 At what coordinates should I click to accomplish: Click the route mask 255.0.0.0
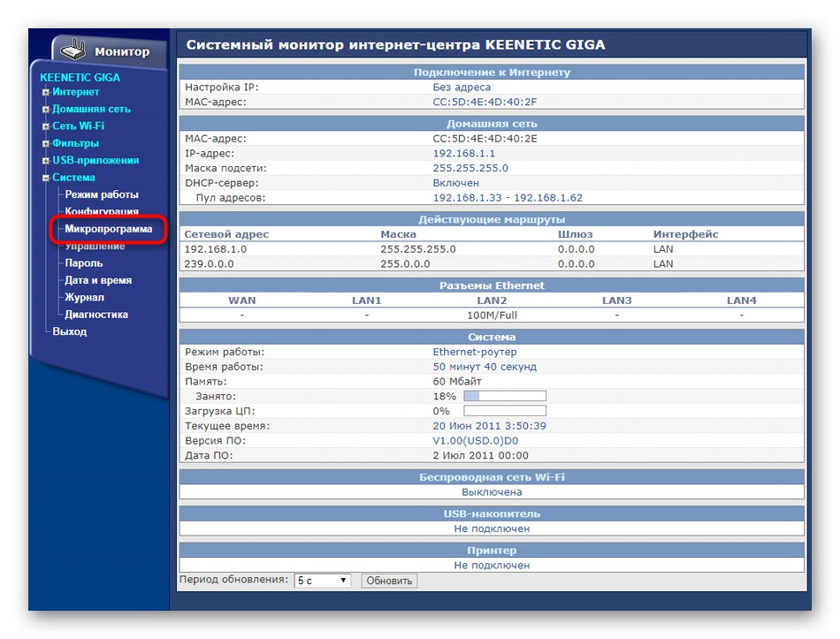[x=405, y=264]
